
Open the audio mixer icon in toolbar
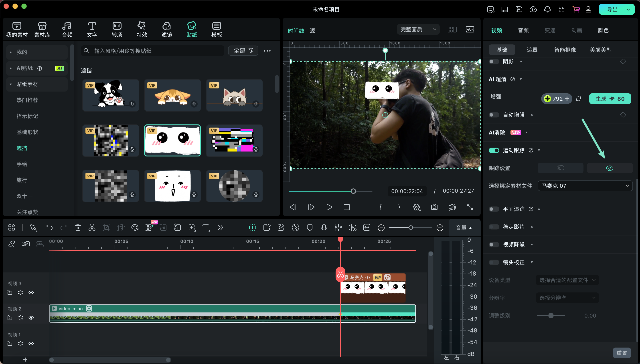(338, 228)
